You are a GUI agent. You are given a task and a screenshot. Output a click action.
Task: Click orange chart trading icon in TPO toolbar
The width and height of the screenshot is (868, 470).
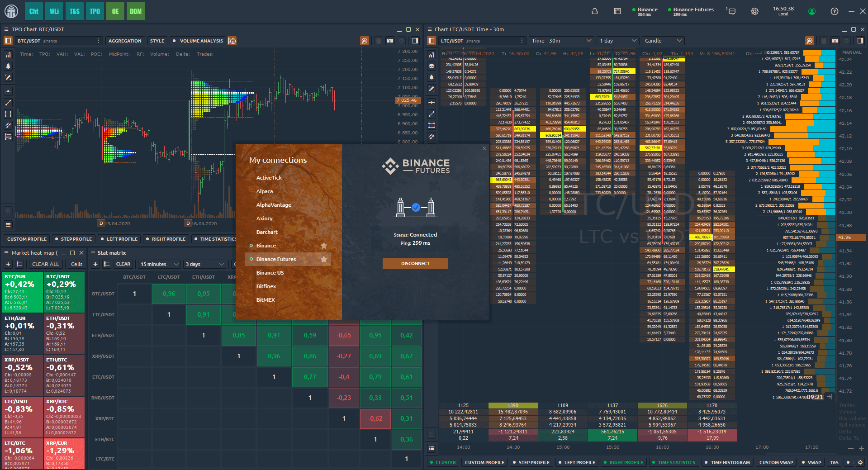365,41
